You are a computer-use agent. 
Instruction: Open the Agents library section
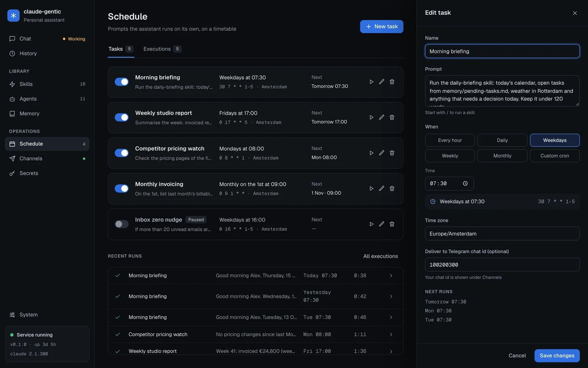tap(47, 99)
